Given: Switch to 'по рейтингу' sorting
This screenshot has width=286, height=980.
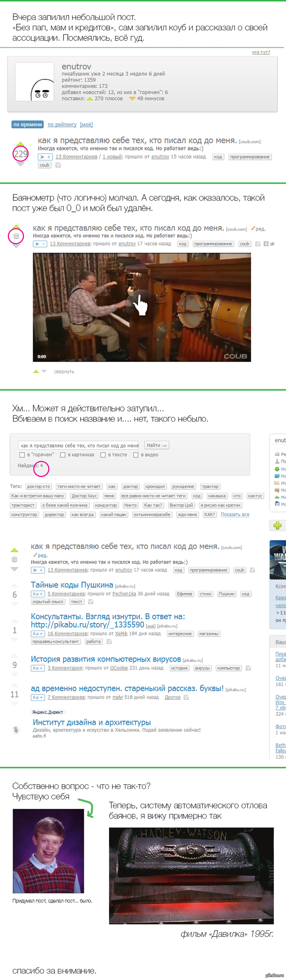Looking at the screenshot, I should 62,124.
